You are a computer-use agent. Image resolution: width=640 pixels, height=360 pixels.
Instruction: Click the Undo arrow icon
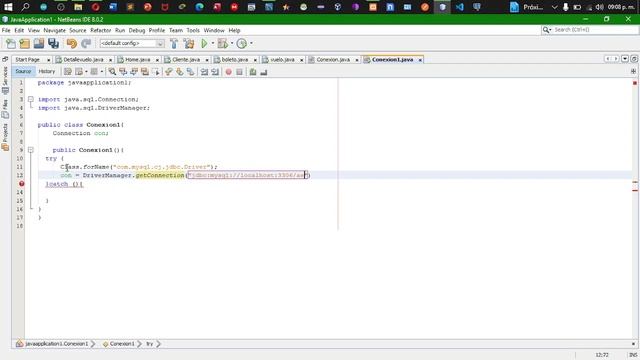pos(72,43)
